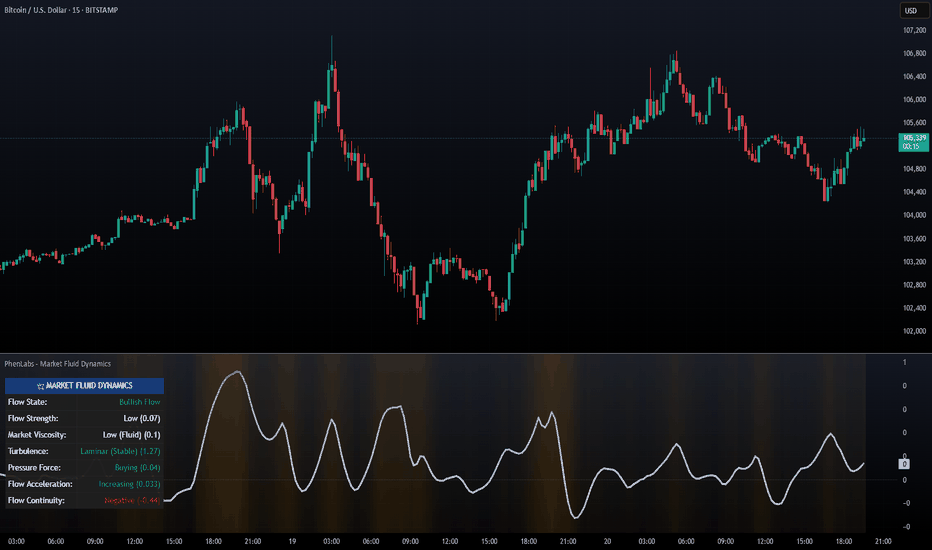Click the 105,600 price scale label
This screenshot has width=932, height=550.
point(915,123)
